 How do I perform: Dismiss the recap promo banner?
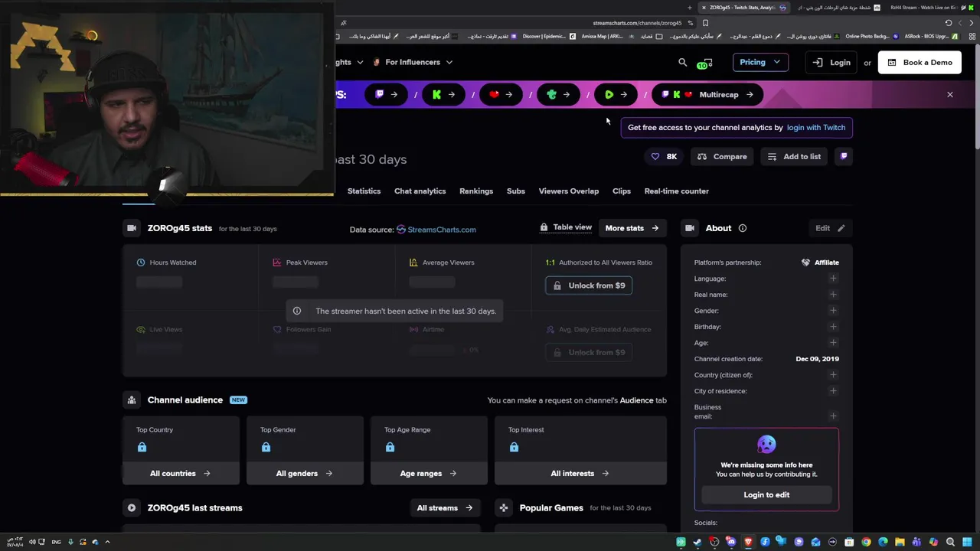[x=950, y=95]
